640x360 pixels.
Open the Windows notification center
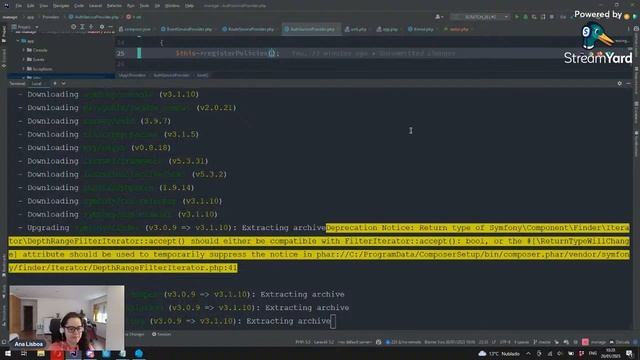pyautogui.click(x=629, y=353)
